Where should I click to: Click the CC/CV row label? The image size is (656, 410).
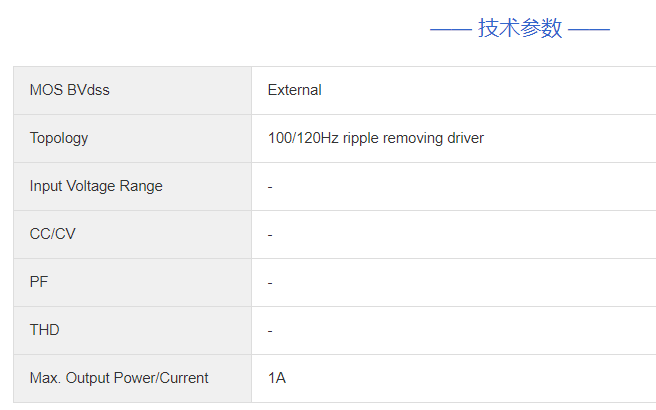coord(52,234)
